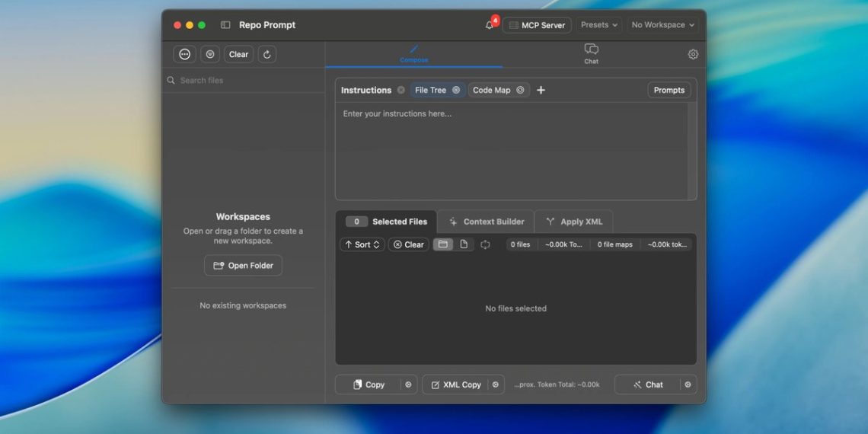Open the file filter icon
Image resolution: width=868 pixels, height=434 pixels.
(x=210, y=54)
